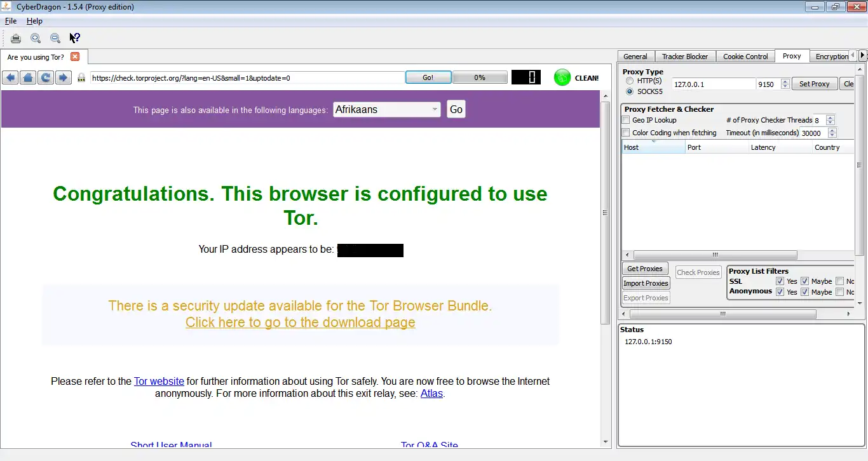The height and width of the screenshot is (461, 868).
Task: Click the green CLEAN status indicator icon
Action: click(562, 77)
